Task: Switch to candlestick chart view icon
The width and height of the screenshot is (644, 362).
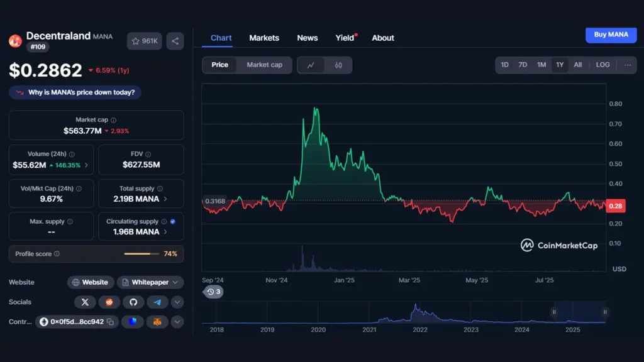Action: (338, 65)
